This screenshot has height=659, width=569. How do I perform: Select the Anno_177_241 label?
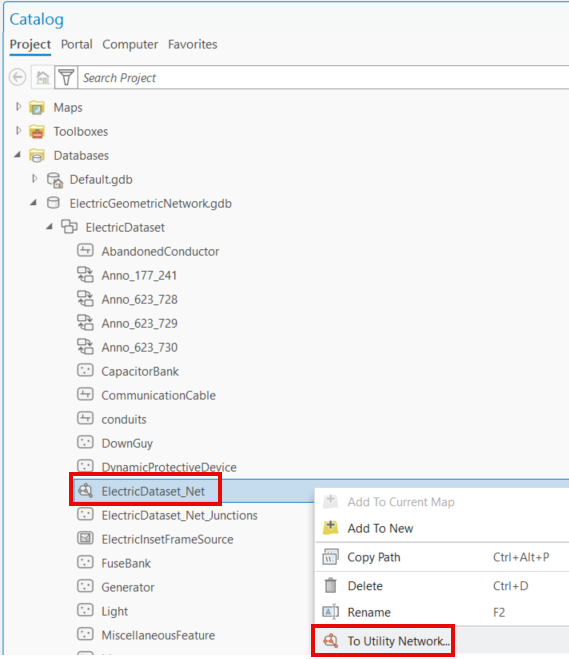click(139, 275)
